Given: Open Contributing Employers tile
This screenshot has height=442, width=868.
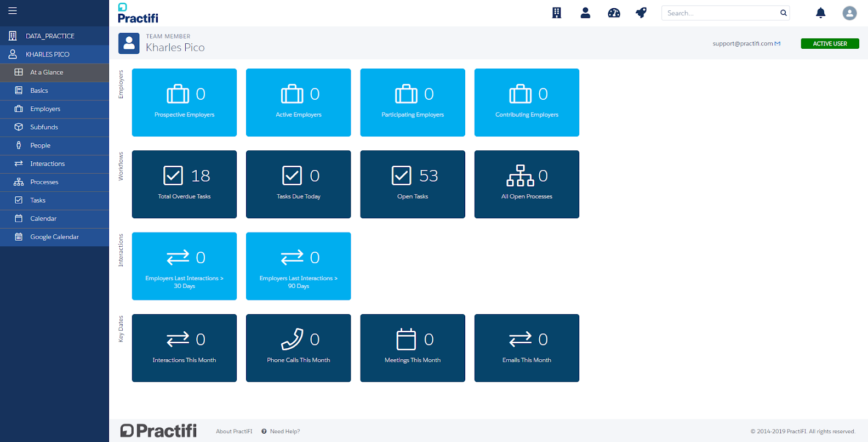Looking at the screenshot, I should 527,103.
